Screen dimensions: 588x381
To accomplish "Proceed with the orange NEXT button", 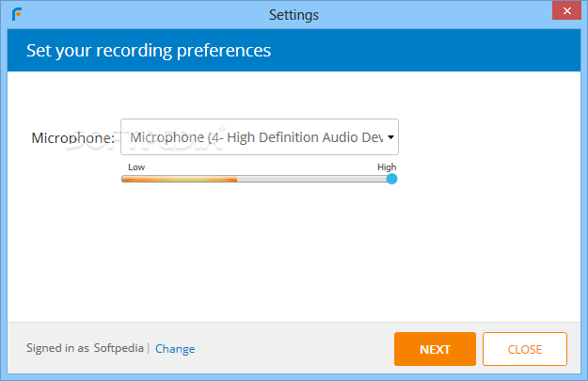I will [x=435, y=349].
